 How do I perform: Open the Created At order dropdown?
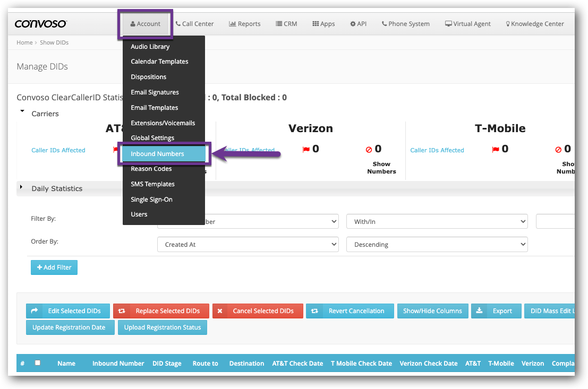coord(248,244)
